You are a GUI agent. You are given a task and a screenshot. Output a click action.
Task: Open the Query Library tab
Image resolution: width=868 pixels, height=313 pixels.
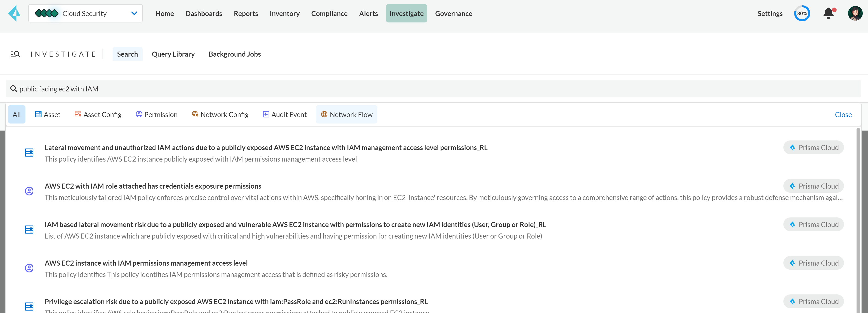tap(173, 54)
